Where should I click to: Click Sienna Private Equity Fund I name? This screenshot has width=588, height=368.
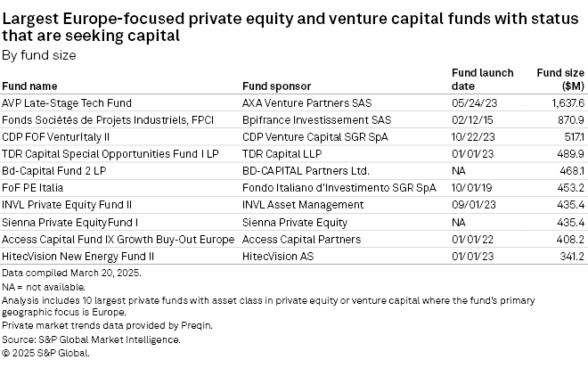(70, 222)
